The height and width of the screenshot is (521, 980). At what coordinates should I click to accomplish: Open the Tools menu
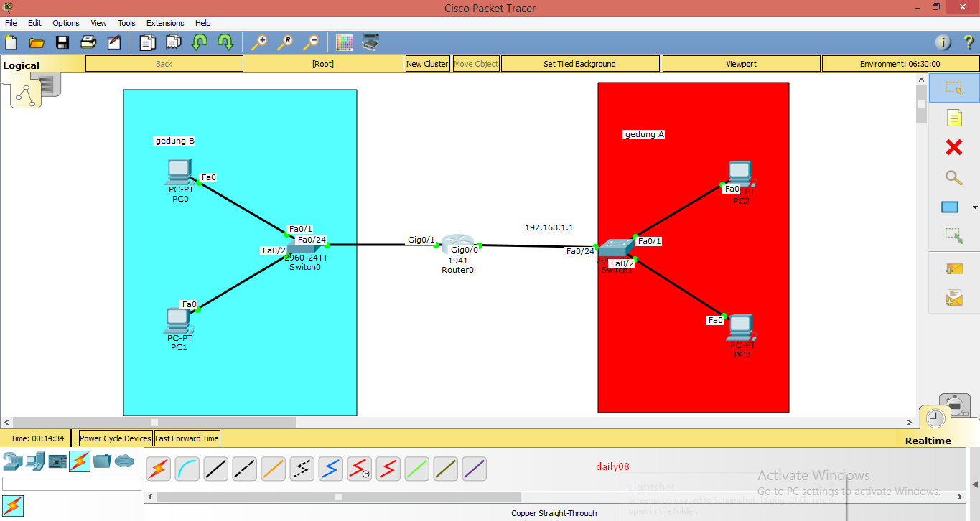[126, 22]
